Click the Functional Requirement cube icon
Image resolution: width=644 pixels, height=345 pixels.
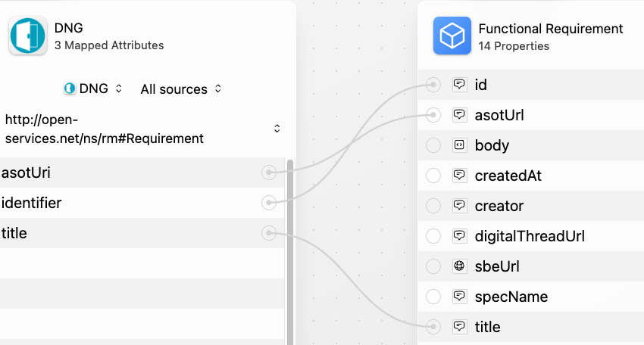(452, 36)
